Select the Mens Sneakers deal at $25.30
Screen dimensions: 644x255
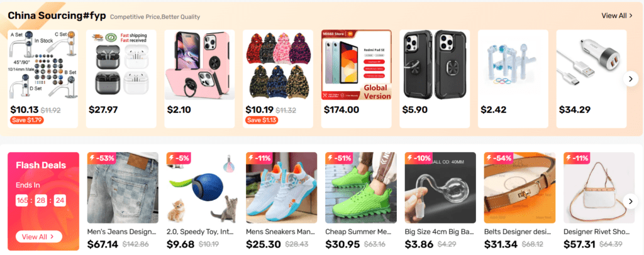click(x=281, y=188)
